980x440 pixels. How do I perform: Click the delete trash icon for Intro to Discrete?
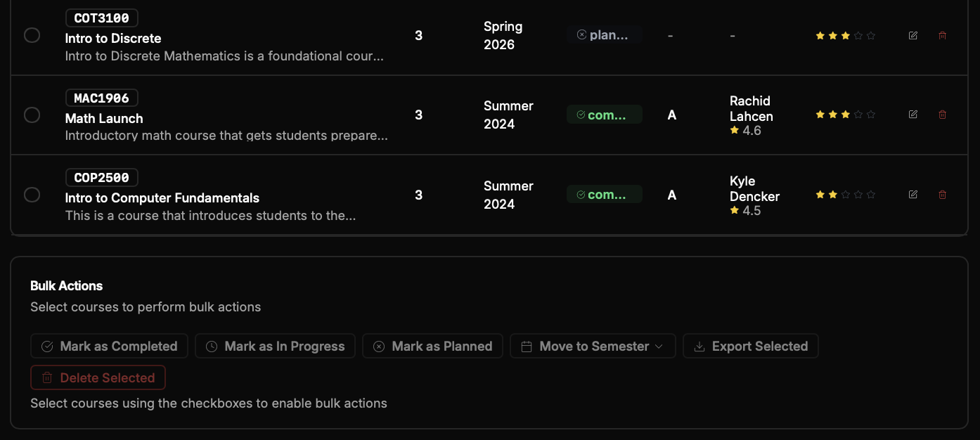(942, 35)
